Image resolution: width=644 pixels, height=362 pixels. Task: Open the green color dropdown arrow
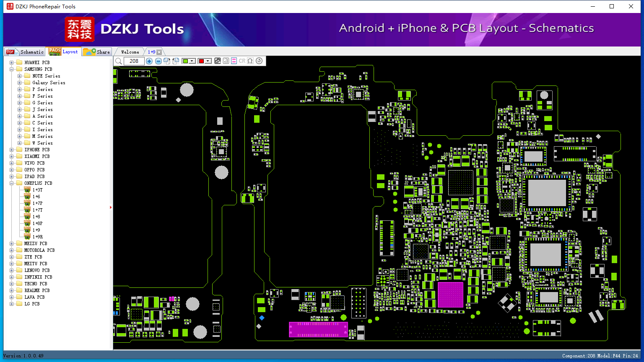coord(192,61)
